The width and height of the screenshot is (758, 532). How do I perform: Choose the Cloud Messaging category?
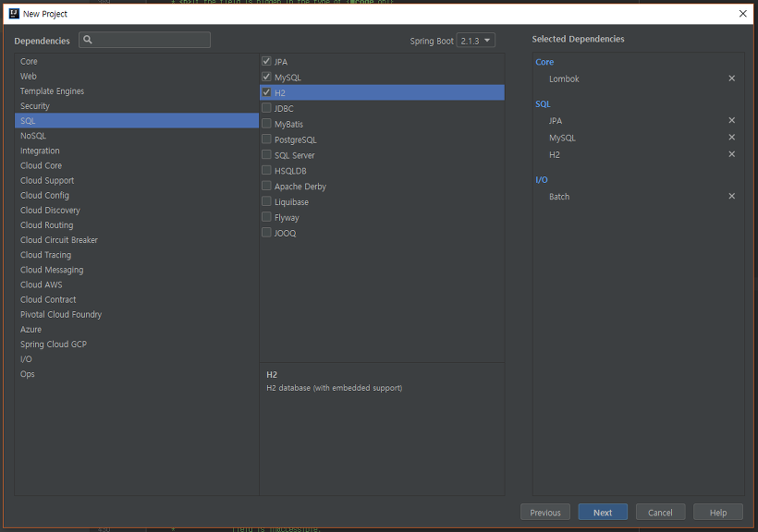pos(137,270)
